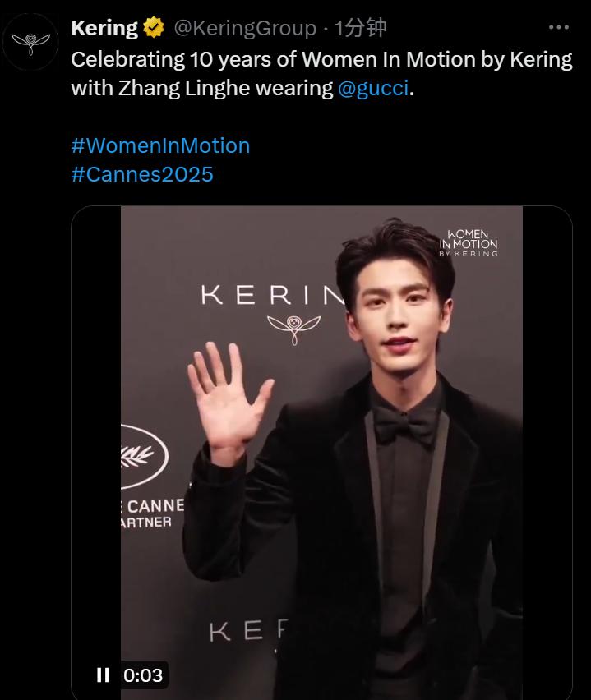591x700 pixels.
Task: Click the 0:03 video elapsed time label
Action: 143,675
